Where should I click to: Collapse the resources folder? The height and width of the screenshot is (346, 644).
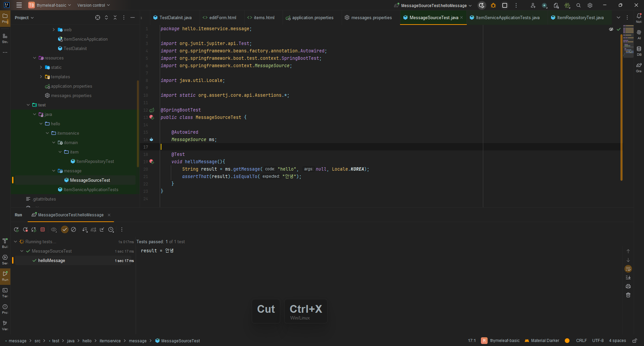[35, 58]
